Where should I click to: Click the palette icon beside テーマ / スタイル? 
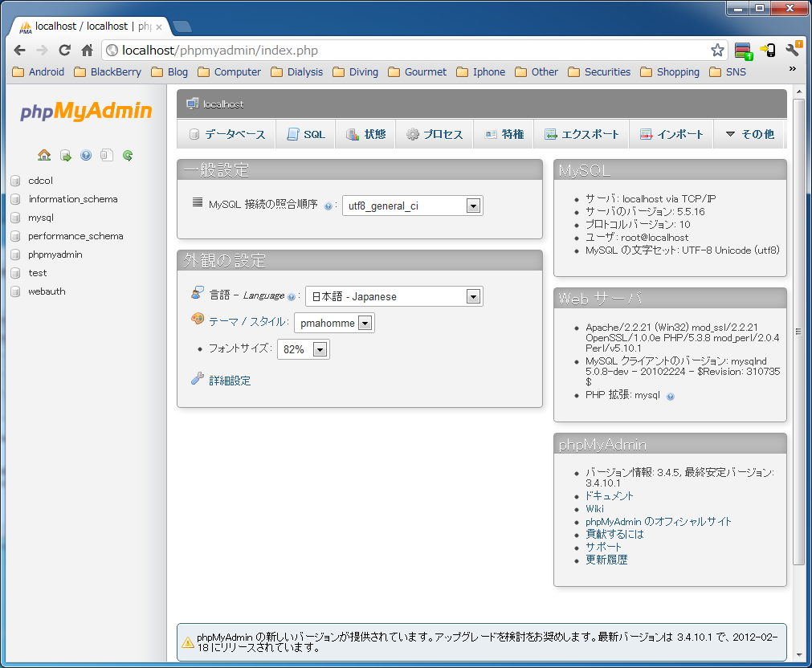pyautogui.click(x=198, y=319)
